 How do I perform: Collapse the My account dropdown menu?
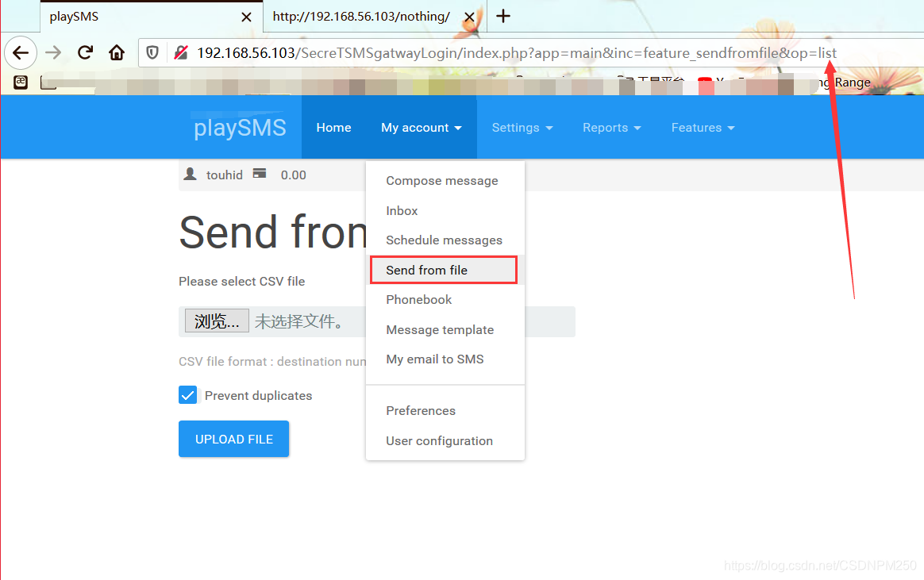tap(422, 128)
